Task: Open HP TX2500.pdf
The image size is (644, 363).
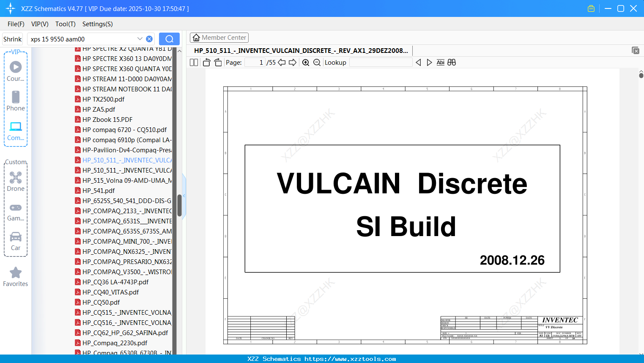Action: coord(103,99)
